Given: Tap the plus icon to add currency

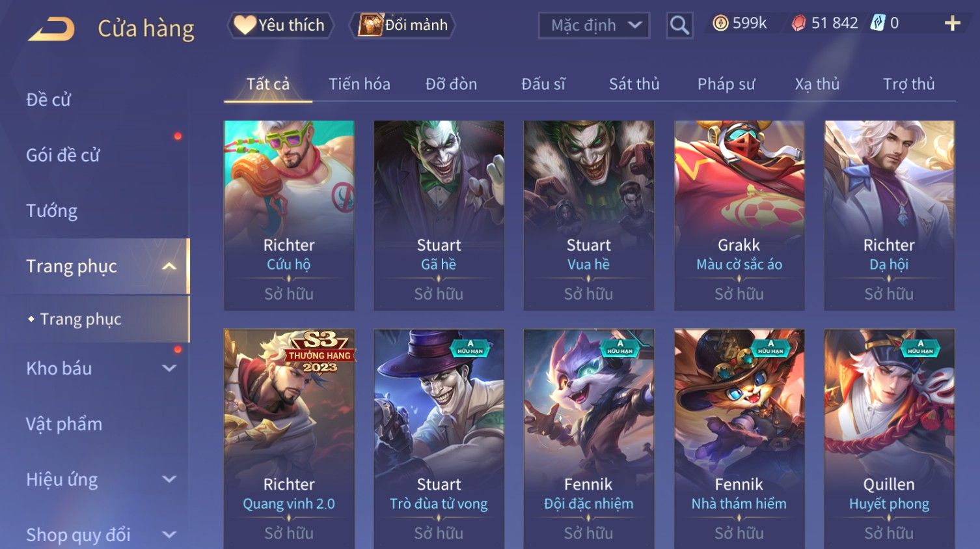Looking at the screenshot, I should click(952, 23).
